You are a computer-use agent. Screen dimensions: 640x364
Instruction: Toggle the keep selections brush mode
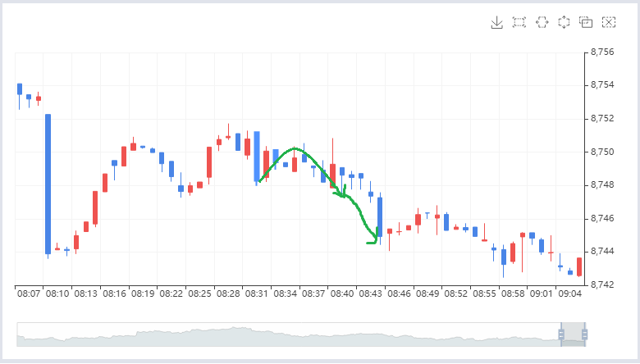click(586, 22)
